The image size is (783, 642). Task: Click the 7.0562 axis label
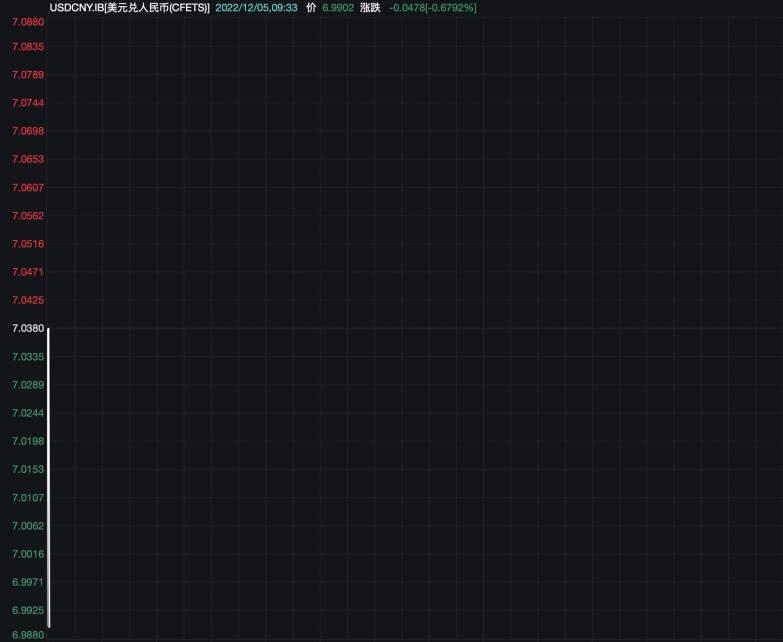pyautogui.click(x=28, y=216)
